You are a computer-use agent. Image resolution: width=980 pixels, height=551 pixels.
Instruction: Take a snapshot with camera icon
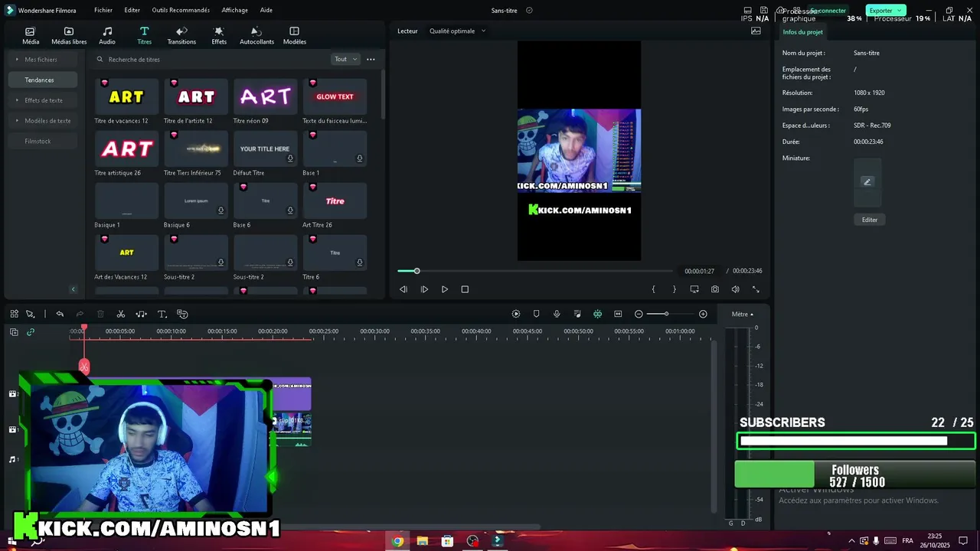(x=715, y=289)
